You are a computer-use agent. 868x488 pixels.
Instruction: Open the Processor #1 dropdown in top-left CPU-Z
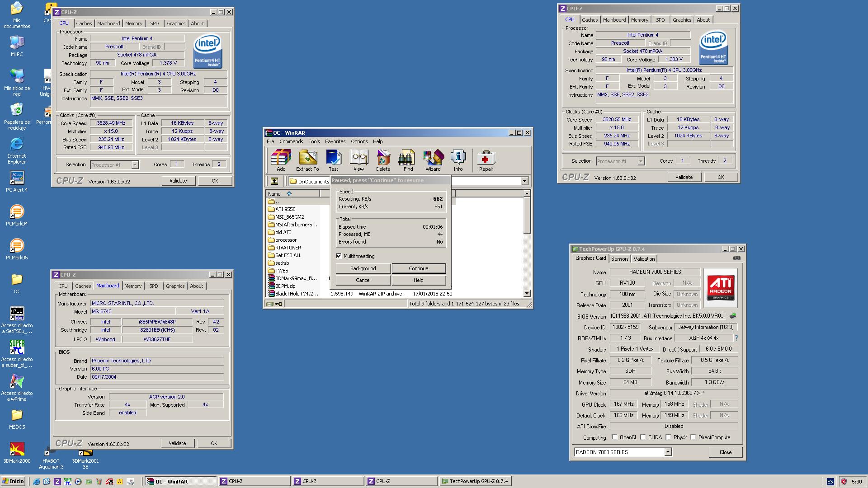(x=135, y=165)
